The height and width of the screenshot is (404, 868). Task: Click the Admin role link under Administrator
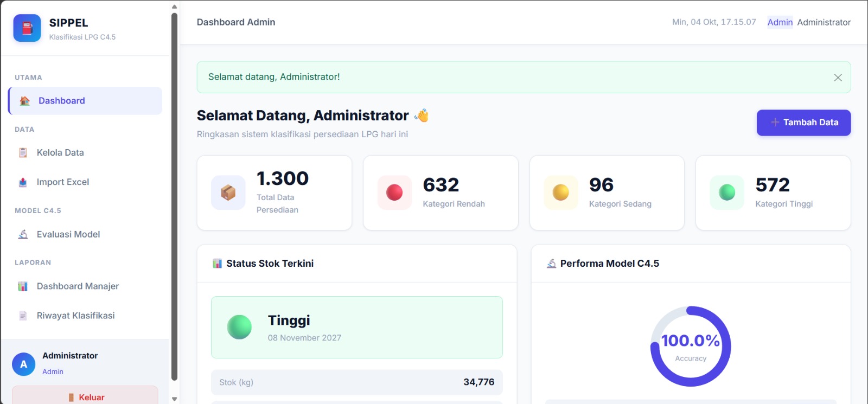[53, 372]
